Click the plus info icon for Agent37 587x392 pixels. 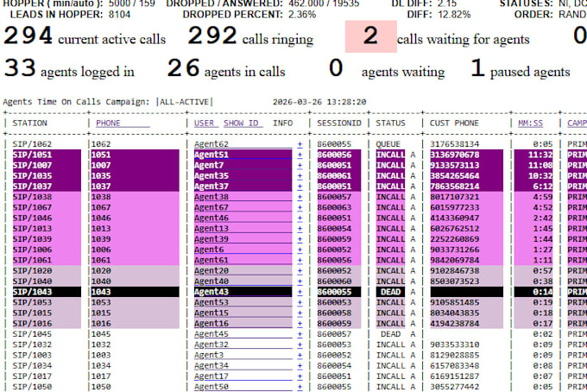[x=300, y=187]
